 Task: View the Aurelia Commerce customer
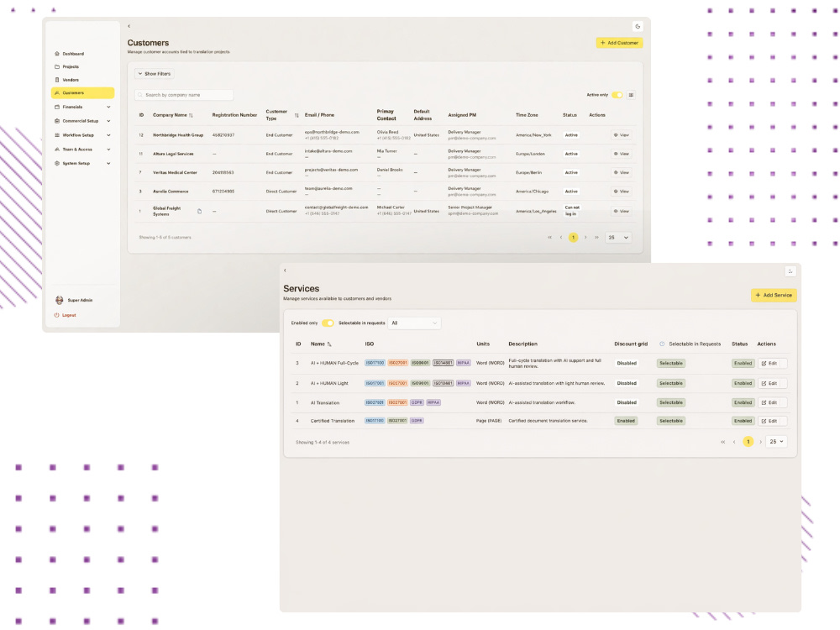[622, 192]
